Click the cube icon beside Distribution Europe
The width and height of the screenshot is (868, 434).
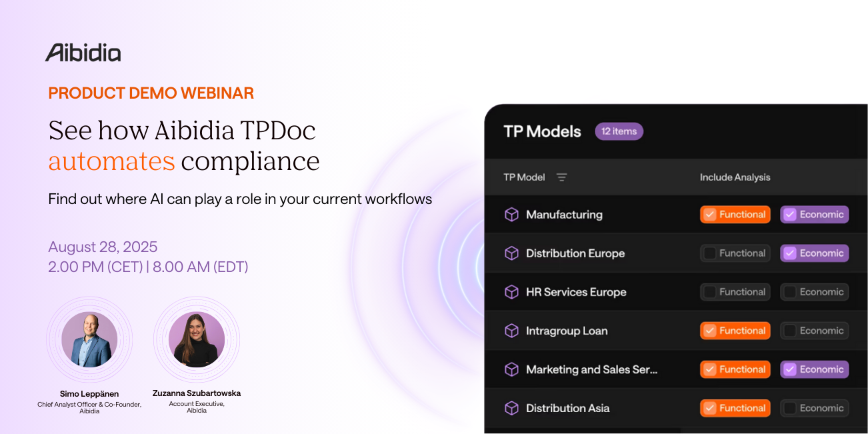point(511,253)
